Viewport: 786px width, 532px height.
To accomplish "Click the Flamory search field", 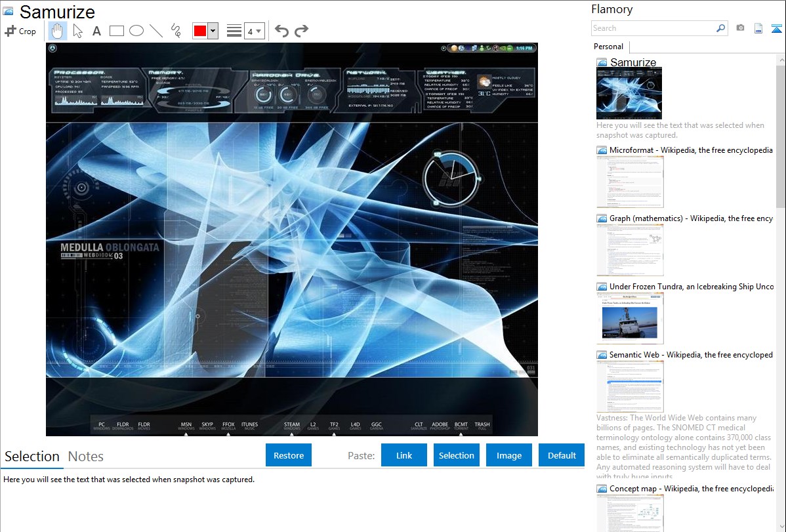I will [653, 28].
